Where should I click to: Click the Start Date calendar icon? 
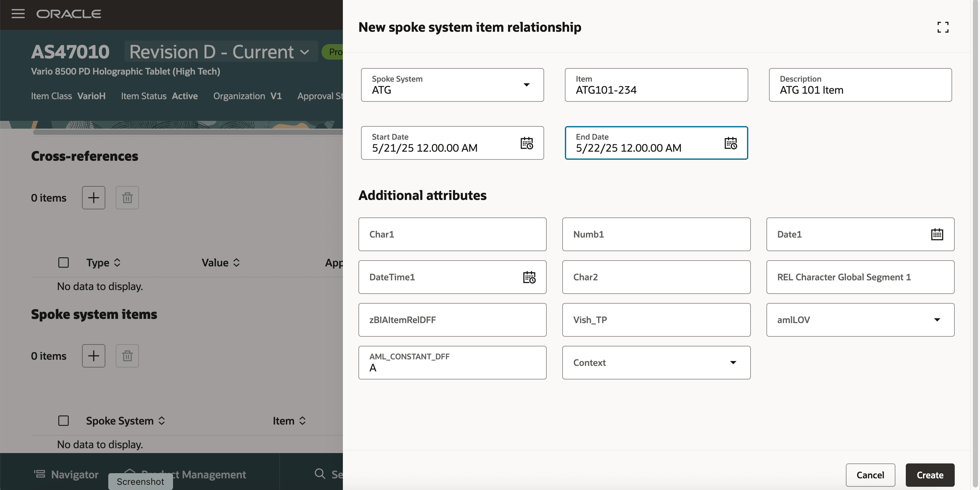click(527, 143)
